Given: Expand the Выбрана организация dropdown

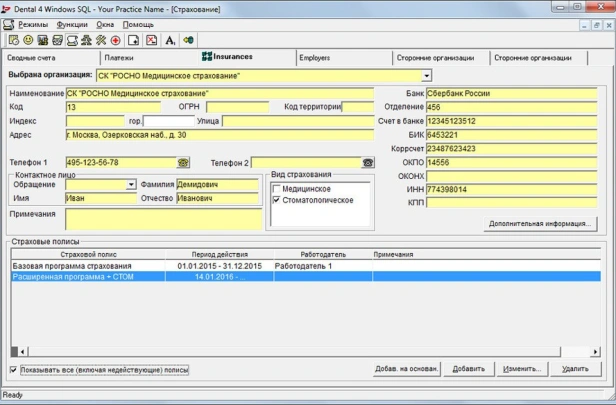Looking at the screenshot, I should 426,75.
